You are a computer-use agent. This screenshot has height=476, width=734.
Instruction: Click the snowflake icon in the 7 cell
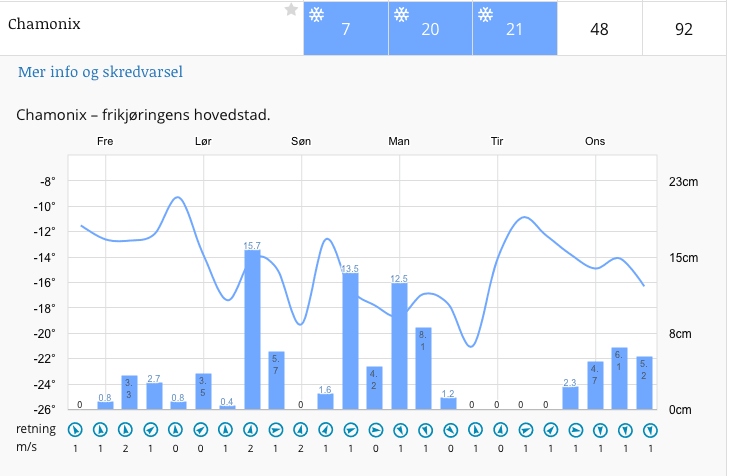(x=316, y=15)
